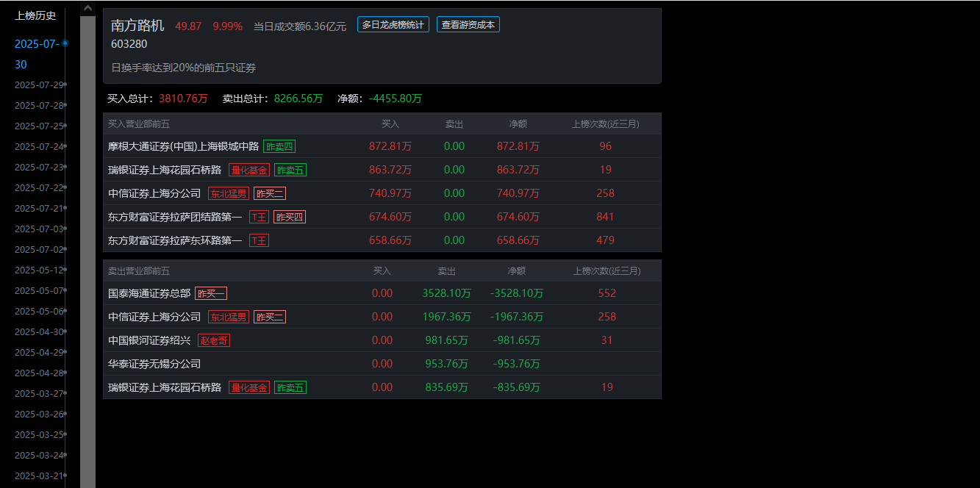Click the 买入总计 value 3810.76万
Image resolution: width=980 pixels, height=488 pixels.
tap(183, 98)
